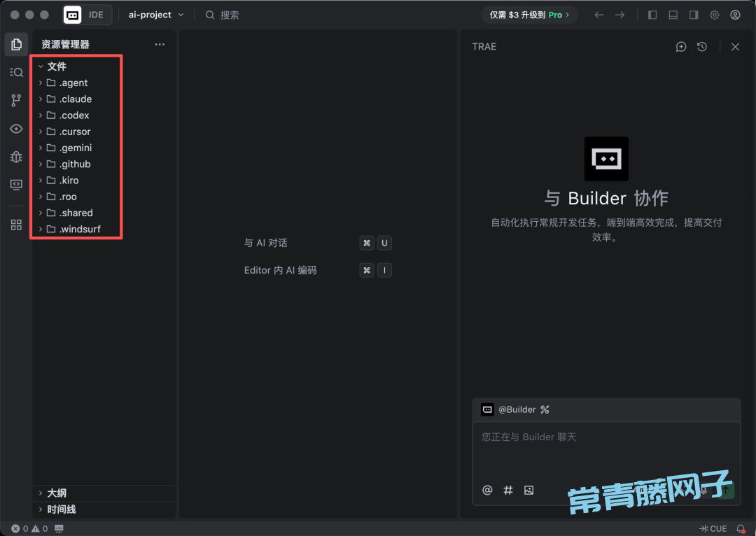Attach an image via the picture icon
Screen dimensions: 756x536
click(528, 490)
